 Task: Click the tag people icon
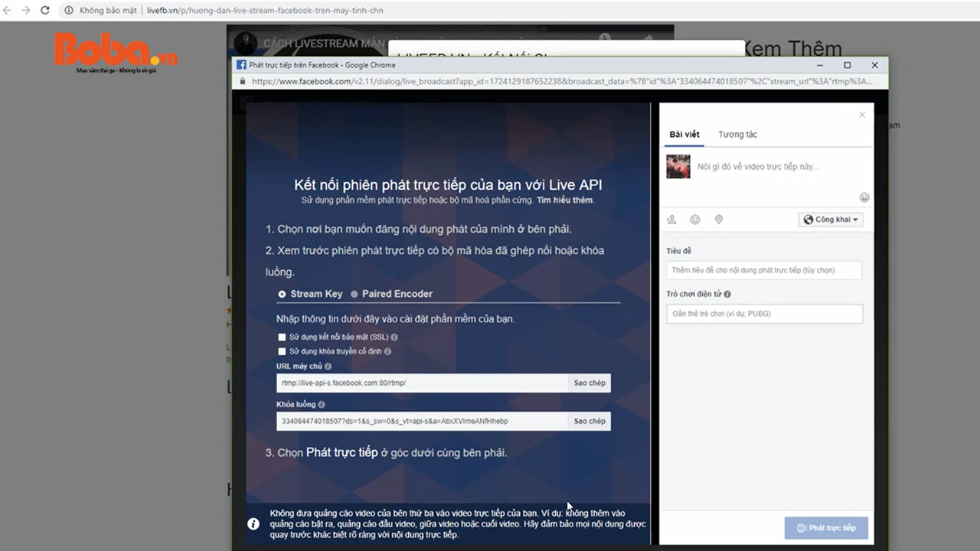[x=671, y=220]
